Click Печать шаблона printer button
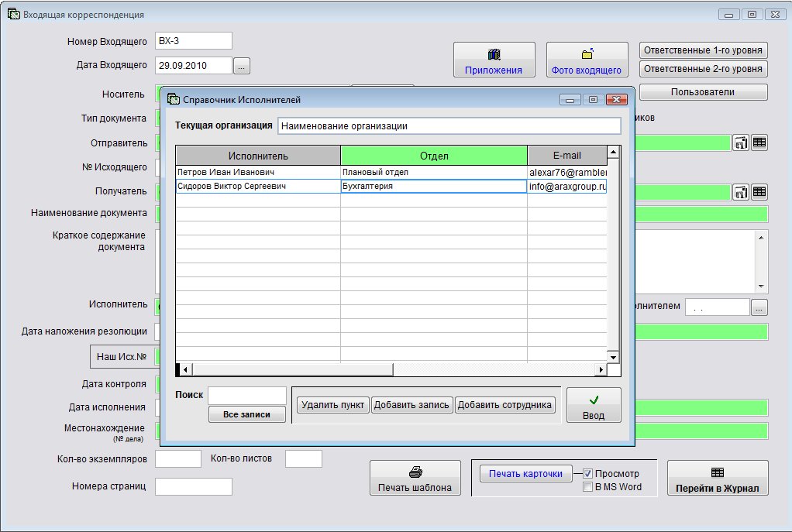 click(x=415, y=478)
